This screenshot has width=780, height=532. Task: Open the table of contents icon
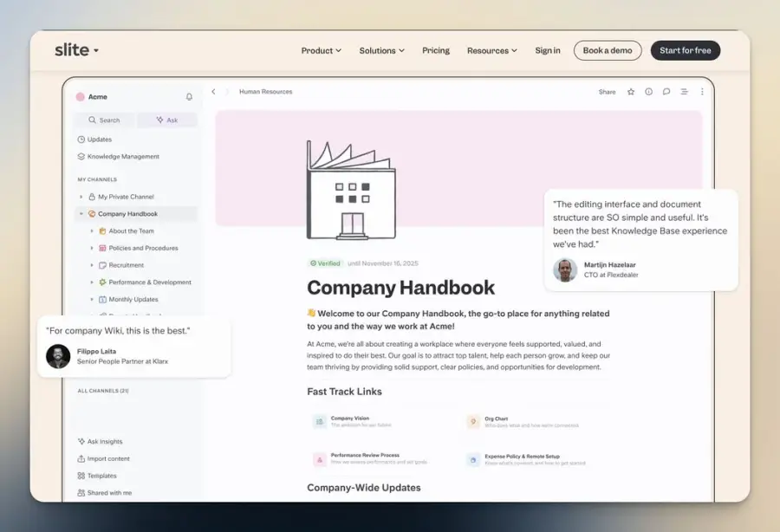click(x=685, y=92)
